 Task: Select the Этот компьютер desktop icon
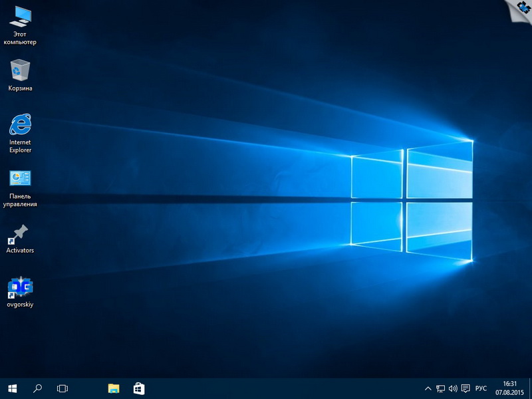[x=20, y=25]
